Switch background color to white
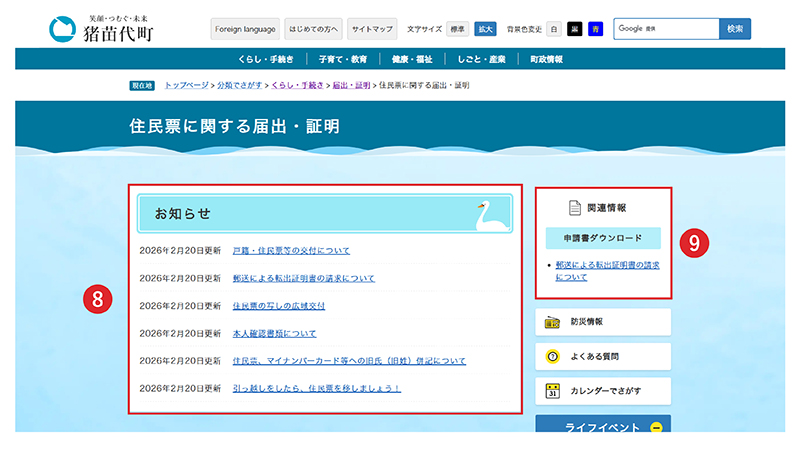800x450 pixels. click(554, 29)
